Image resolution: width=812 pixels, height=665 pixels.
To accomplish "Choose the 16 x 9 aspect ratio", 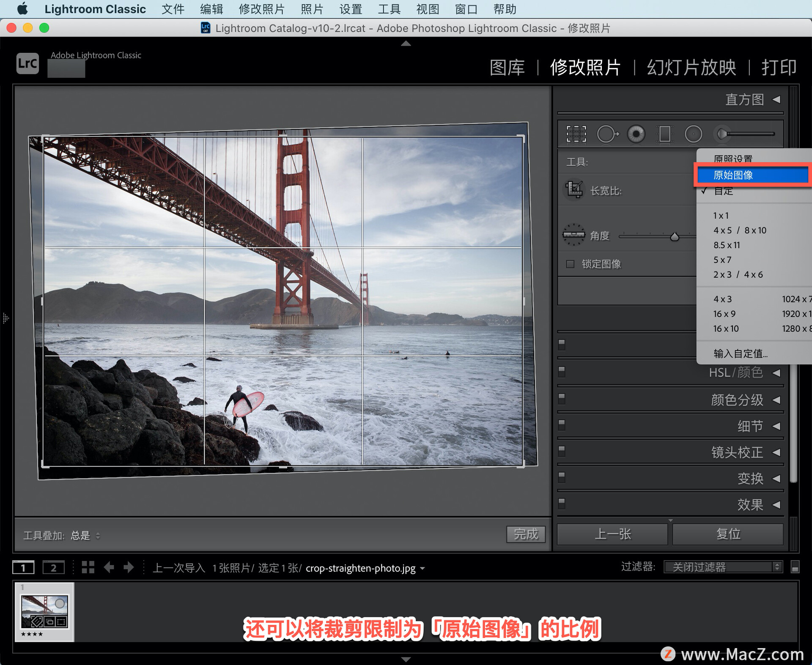I will click(724, 314).
